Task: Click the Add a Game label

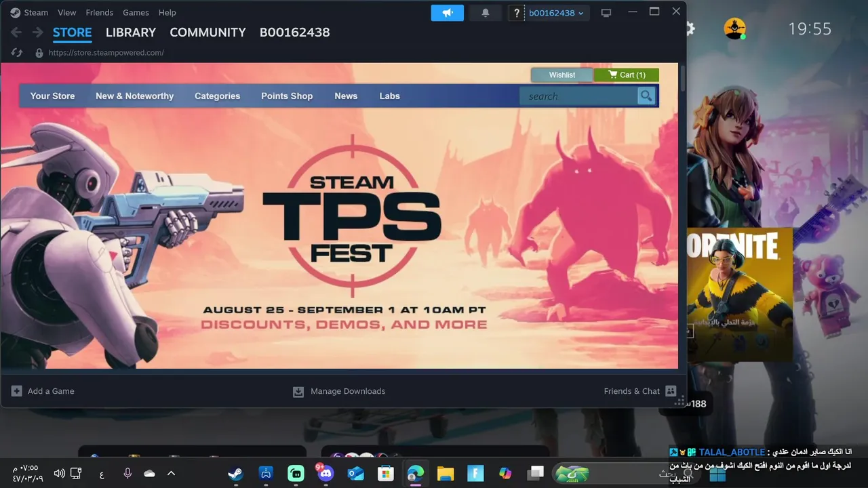Action: pyautogui.click(x=51, y=391)
